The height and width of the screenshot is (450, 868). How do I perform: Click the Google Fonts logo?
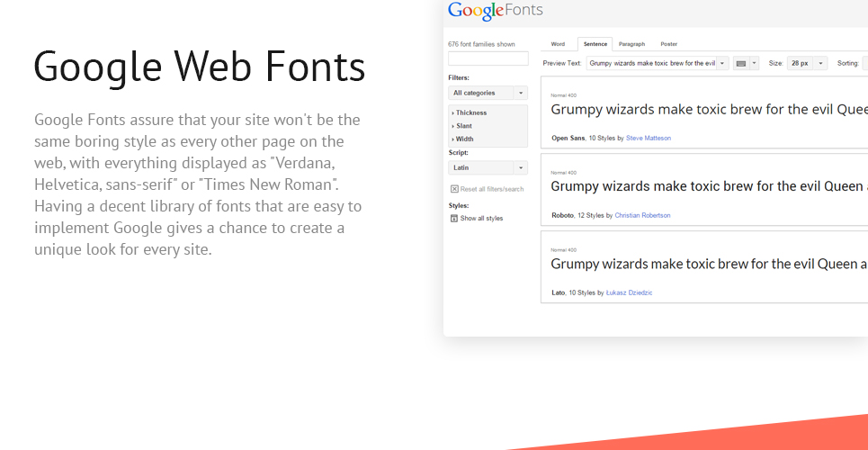point(496,11)
